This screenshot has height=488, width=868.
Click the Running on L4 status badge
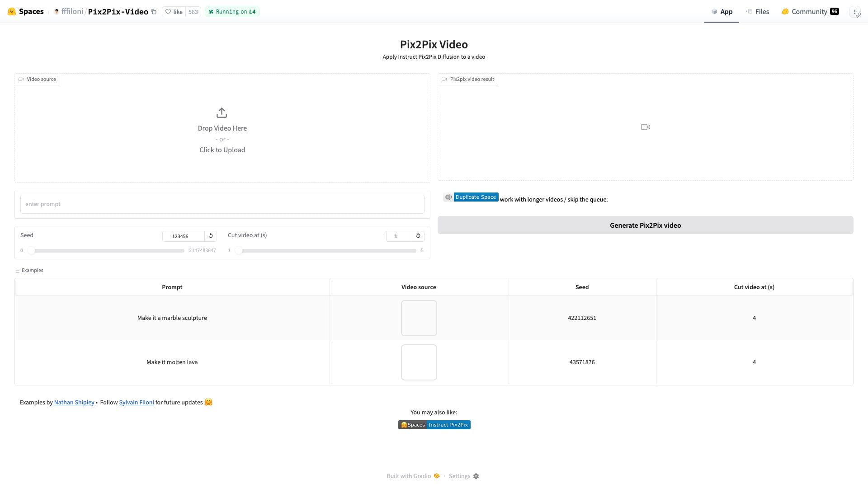[x=232, y=12]
